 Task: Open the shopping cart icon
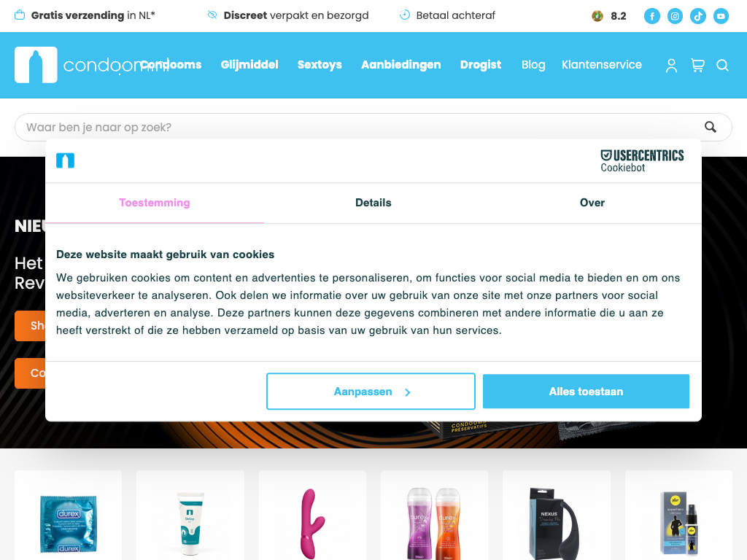point(698,65)
